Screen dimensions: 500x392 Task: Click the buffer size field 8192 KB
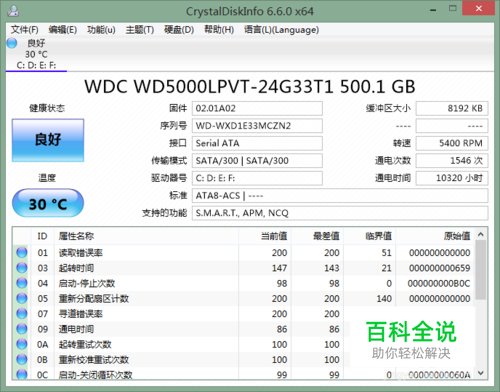452,108
